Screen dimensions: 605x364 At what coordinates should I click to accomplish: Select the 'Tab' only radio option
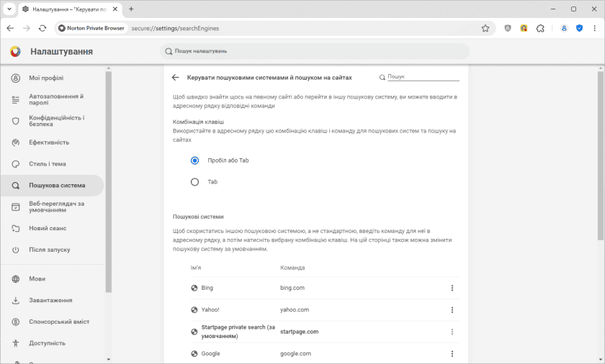click(194, 182)
